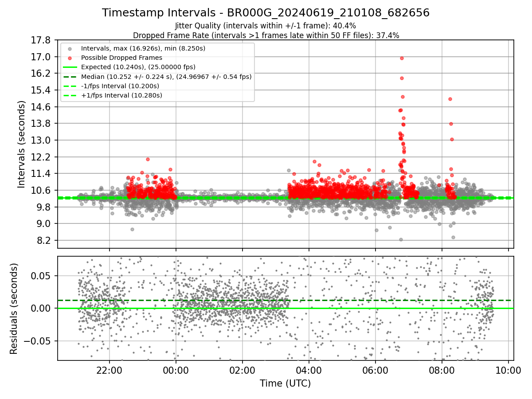Select the 'Dropped Frame Rate' 37.4% subtitle line

tap(266, 35)
